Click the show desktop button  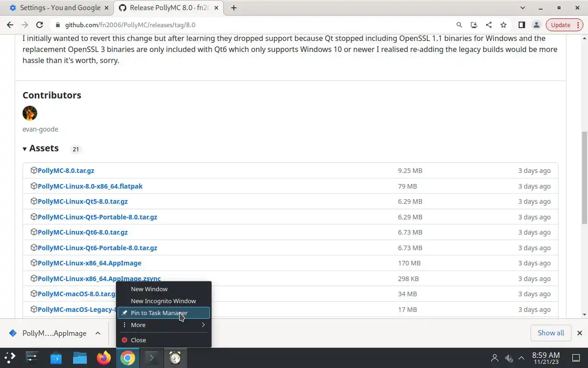pos(576,358)
